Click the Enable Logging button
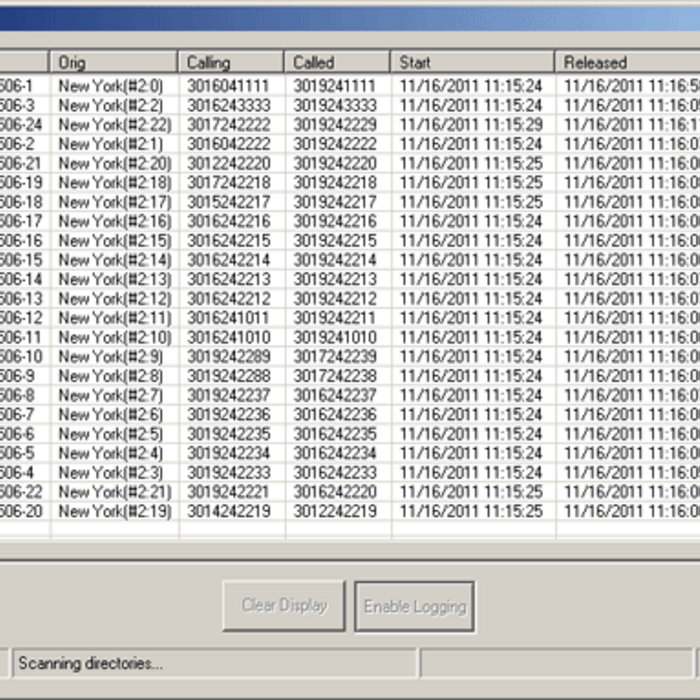The height and width of the screenshot is (700, 700). (x=414, y=606)
